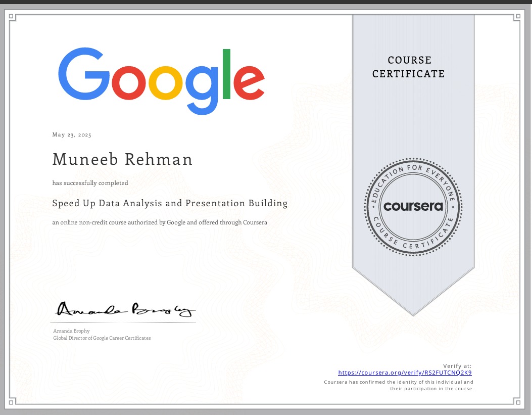Click Amanda Brophy's signature
532x415 pixels.
125,309
